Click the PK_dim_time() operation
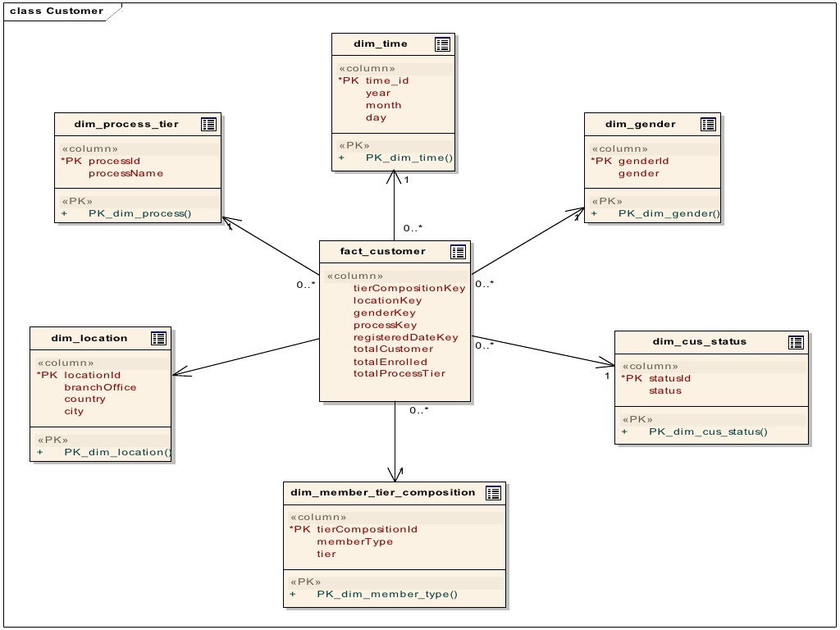 [409, 158]
